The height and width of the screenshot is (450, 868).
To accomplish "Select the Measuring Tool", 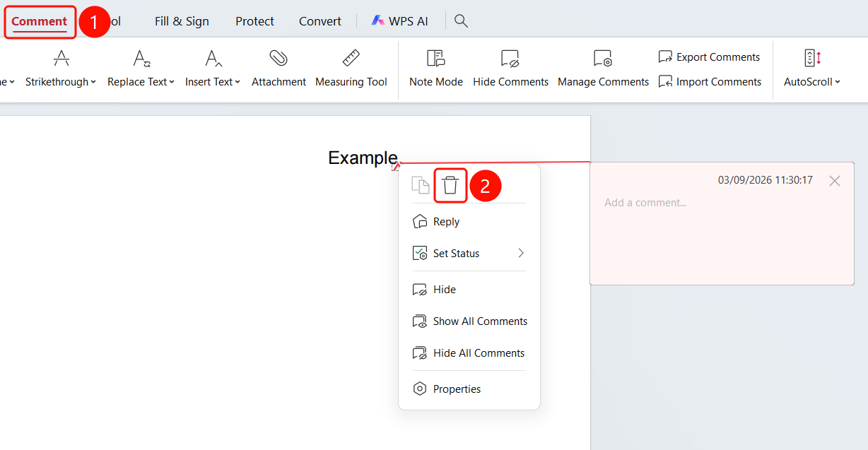I will 351,68.
